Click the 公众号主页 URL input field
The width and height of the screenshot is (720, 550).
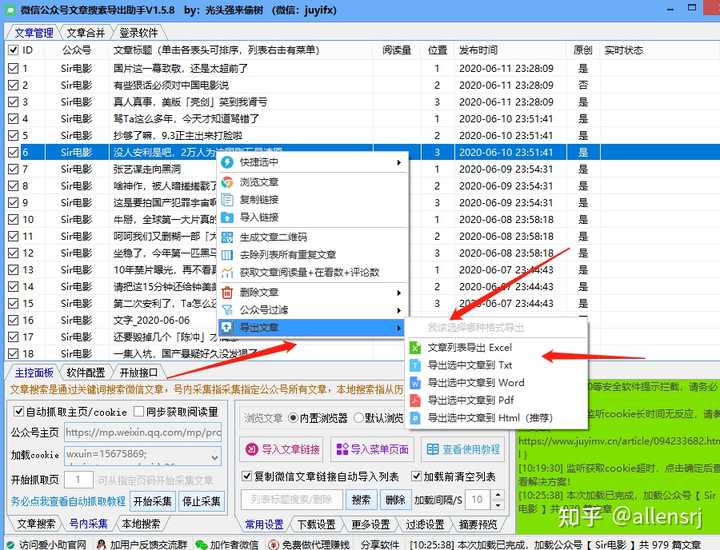pyautogui.click(x=143, y=432)
